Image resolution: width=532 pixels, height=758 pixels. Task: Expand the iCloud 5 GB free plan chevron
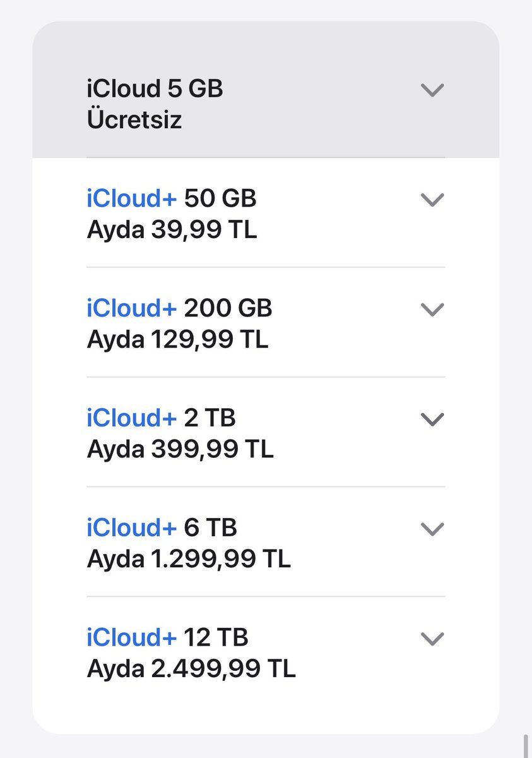pyautogui.click(x=432, y=90)
